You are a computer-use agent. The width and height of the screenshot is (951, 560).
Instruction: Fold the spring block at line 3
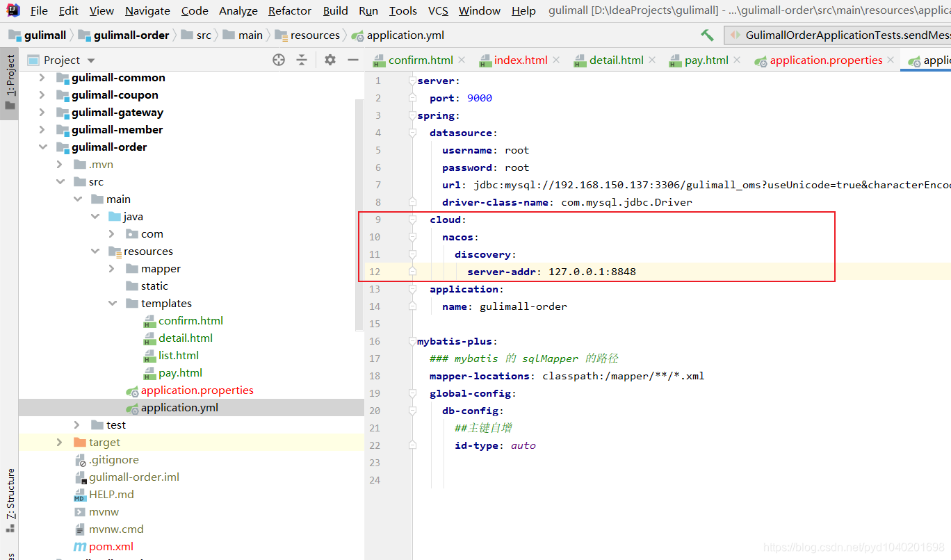412,115
